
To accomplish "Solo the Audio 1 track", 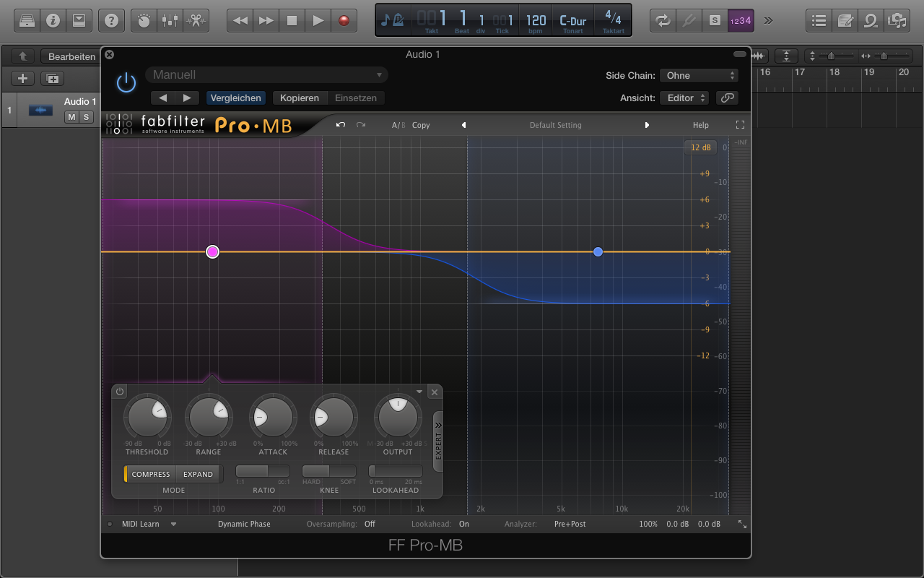I will 86,117.
